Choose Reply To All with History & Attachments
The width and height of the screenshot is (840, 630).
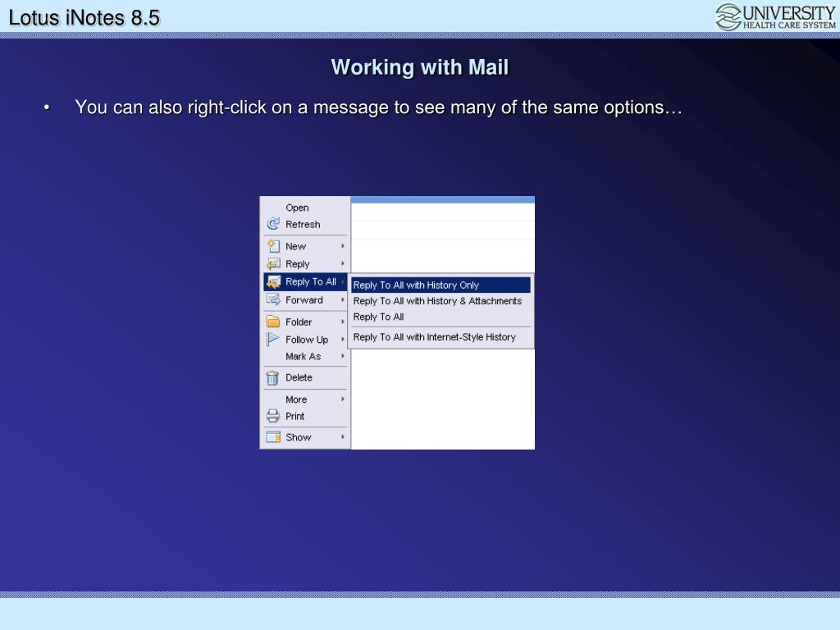click(x=441, y=301)
